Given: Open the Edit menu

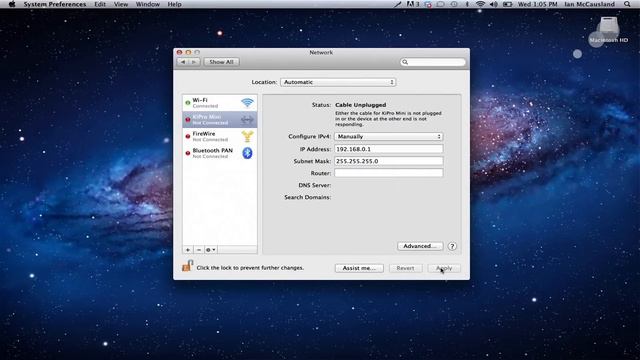Looking at the screenshot, I should tap(100, 4).
